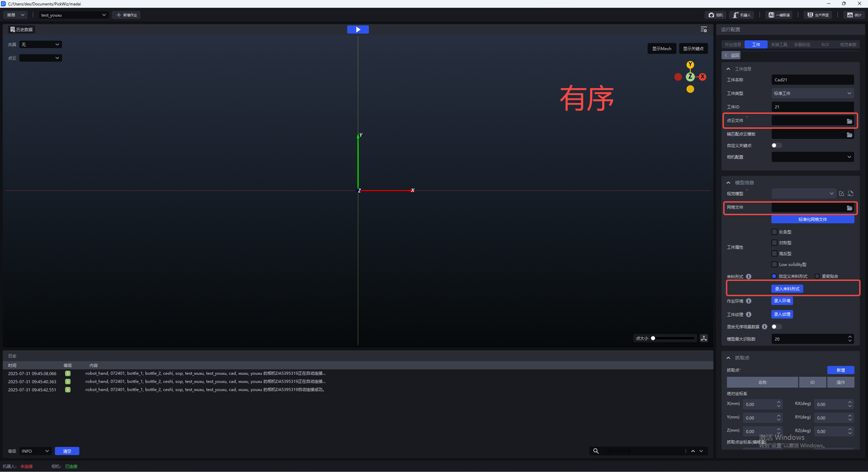The height and width of the screenshot is (472, 868).
Task: Click the folder icon for 点云文件
Action: point(849,121)
